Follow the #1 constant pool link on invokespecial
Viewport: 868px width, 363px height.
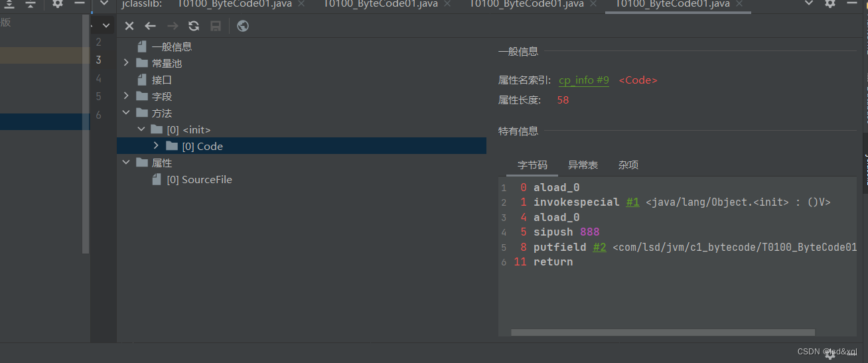coord(632,202)
